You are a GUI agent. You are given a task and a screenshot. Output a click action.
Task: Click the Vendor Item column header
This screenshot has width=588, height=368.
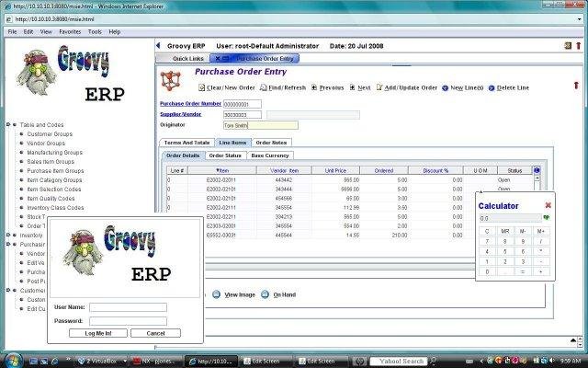[x=284, y=170]
